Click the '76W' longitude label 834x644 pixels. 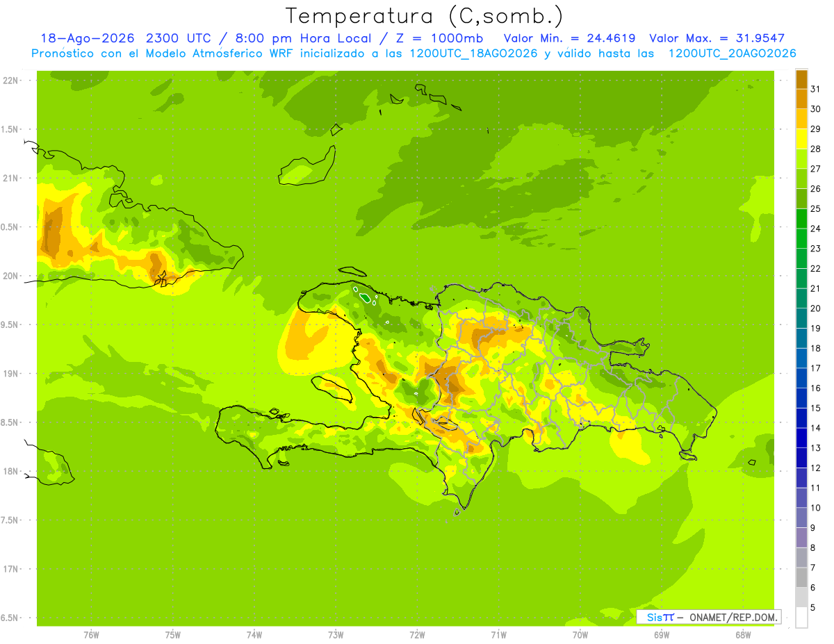(91, 634)
